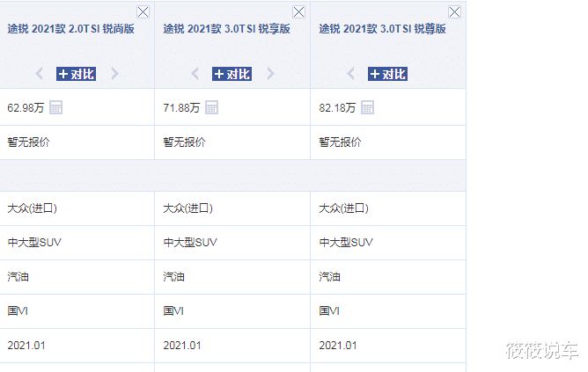The height and width of the screenshot is (372, 588).
Task: Click 国VI in the 锐尚版 column
Action: [18, 311]
